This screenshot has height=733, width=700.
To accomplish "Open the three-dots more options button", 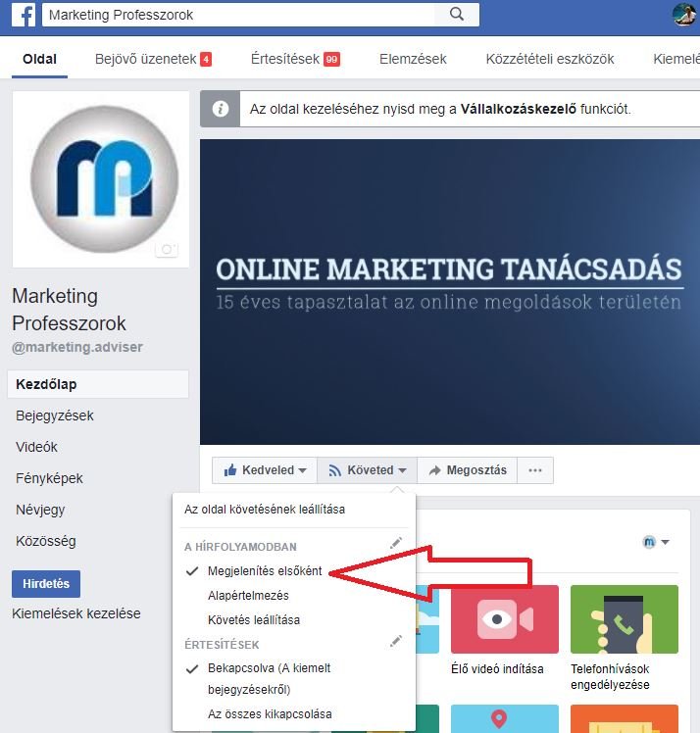I will pos(535,470).
